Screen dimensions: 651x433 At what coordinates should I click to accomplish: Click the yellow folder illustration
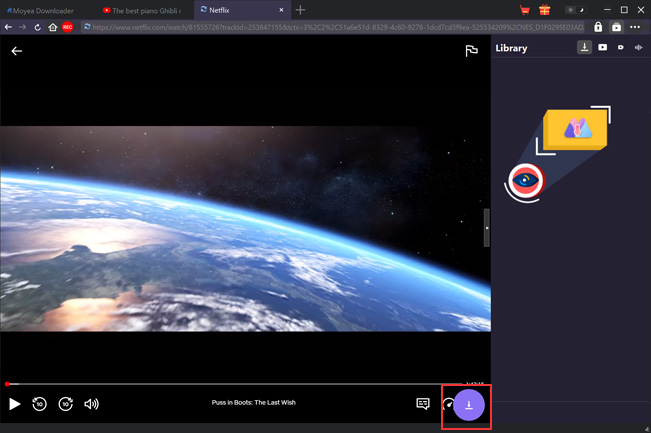pos(575,129)
